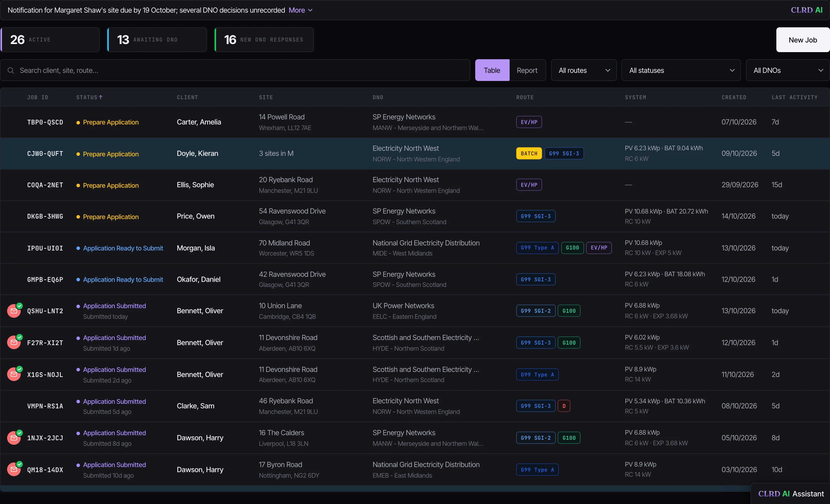The image size is (830, 504).
Task: Click the search client, site, route field
Action: pos(235,70)
